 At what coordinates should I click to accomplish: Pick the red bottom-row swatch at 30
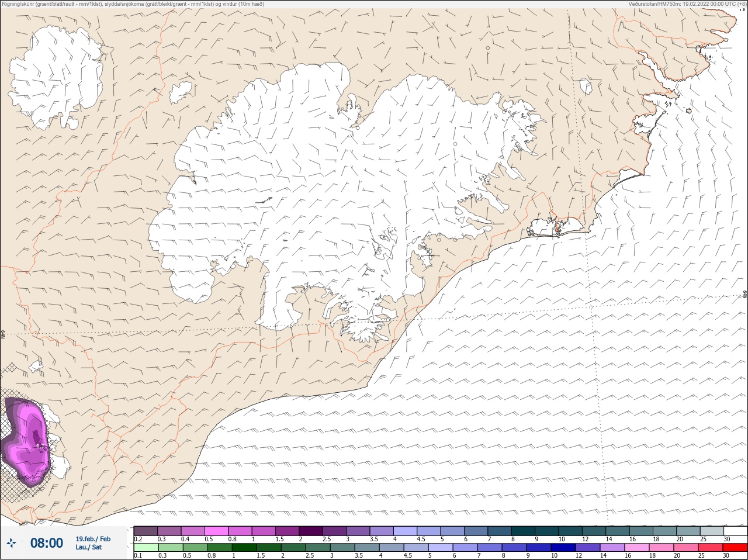click(x=735, y=548)
